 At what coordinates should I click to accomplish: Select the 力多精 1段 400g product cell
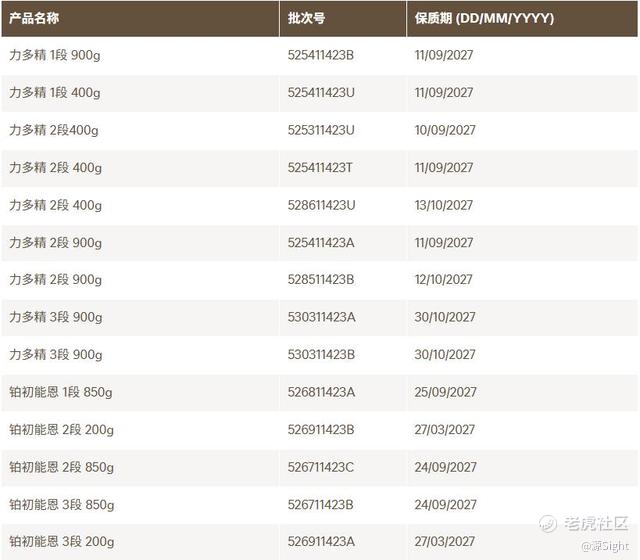tap(55, 93)
